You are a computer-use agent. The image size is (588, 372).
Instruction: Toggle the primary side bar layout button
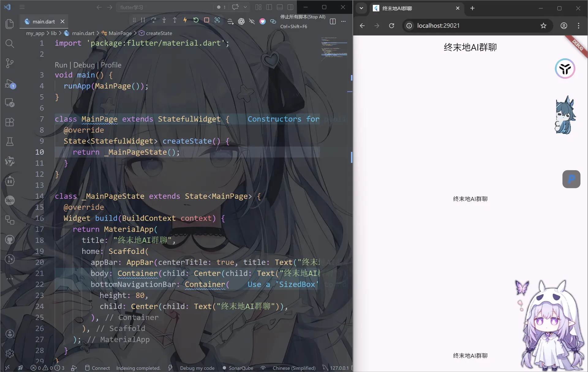click(x=269, y=7)
